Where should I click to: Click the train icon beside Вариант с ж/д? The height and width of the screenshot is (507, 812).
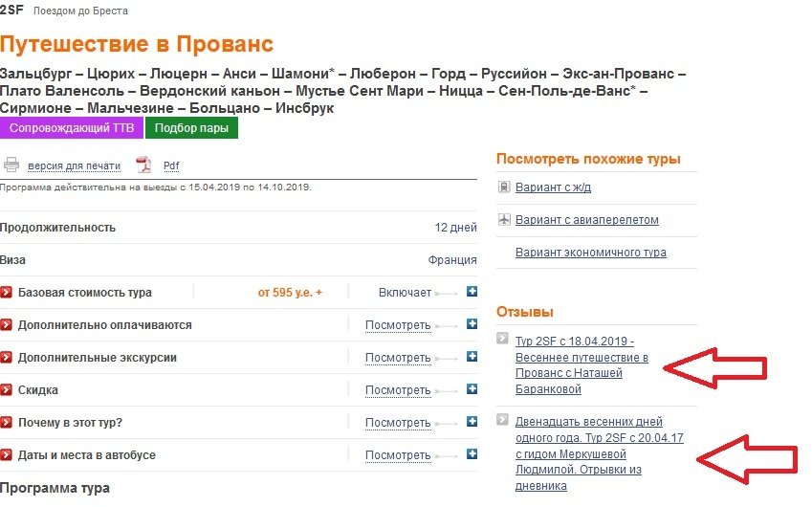(x=503, y=187)
